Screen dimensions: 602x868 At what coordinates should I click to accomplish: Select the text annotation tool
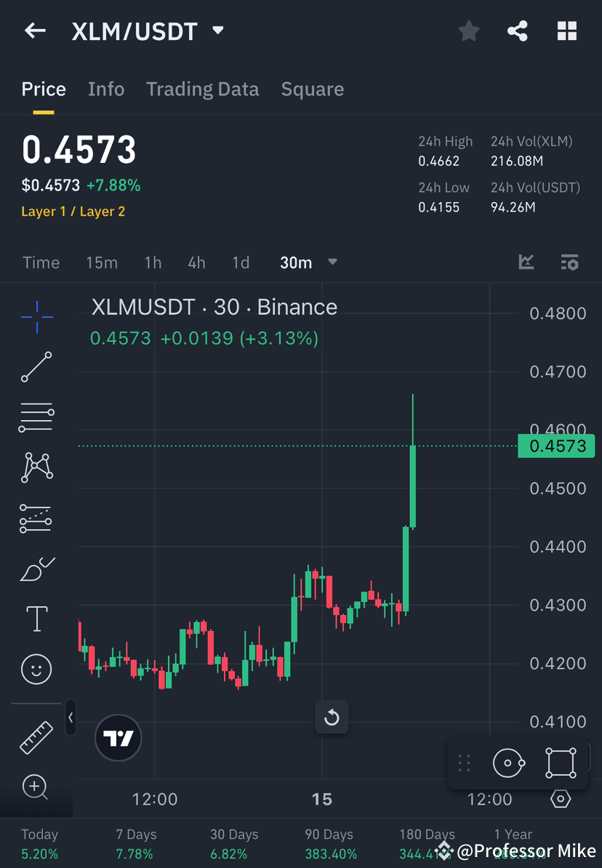[x=36, y=619]
